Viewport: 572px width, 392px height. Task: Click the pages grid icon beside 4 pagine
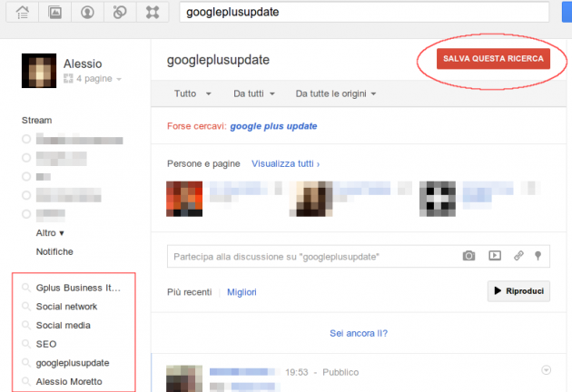[68, 78]
